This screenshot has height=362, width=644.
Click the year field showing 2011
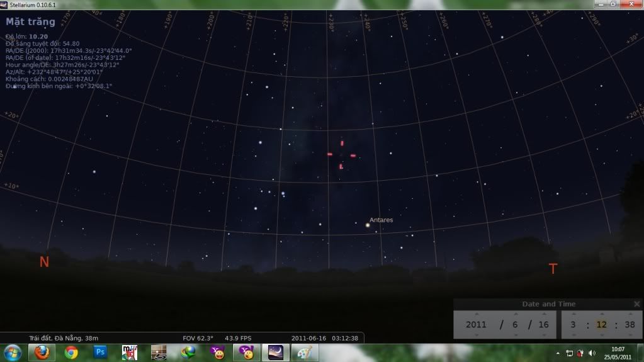(476, 325)
